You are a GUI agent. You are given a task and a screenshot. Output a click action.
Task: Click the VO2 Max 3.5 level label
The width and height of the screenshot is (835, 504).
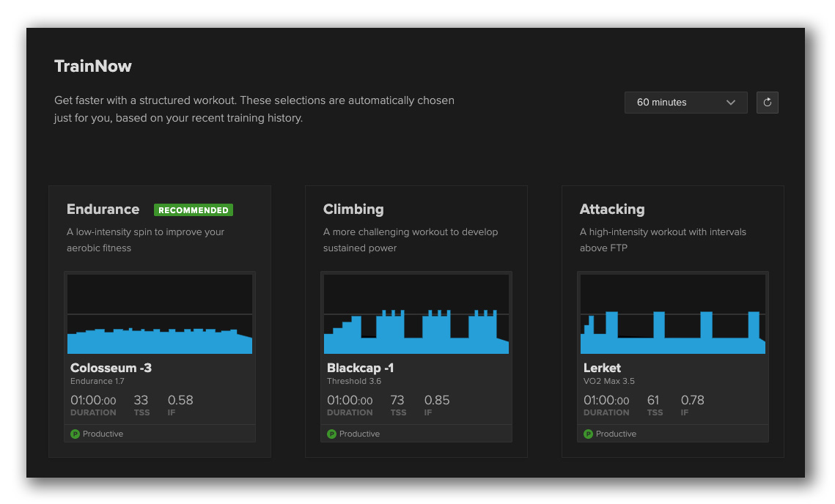click(x=608, y=381)
